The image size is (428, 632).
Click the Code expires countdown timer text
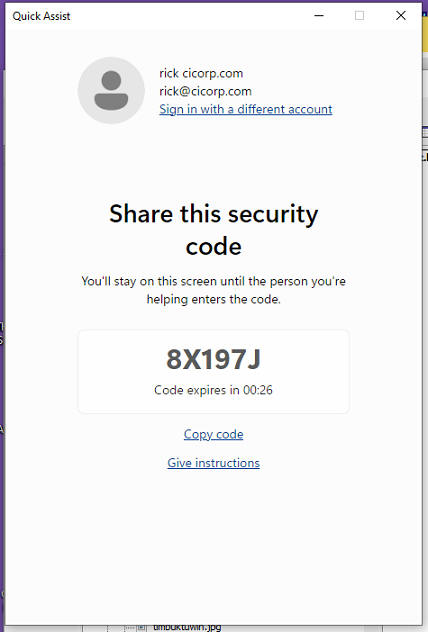pyautogui.click(x=213, y=390)
